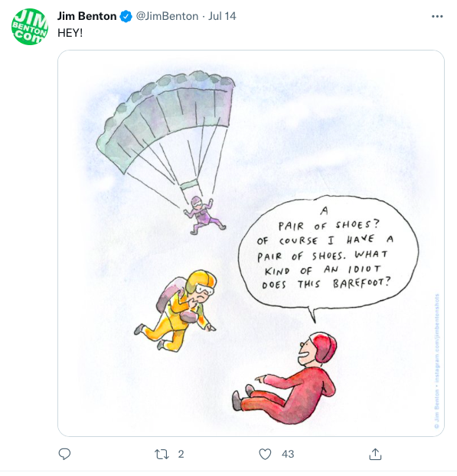Visit the Jim Benton display name link
The width and height of the screenshot is (457, 476).
(x=87, y=16)
